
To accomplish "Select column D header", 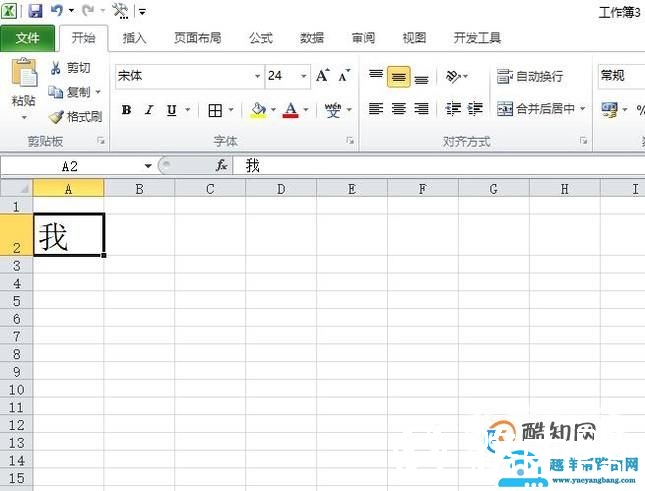I will click(281, 189).
